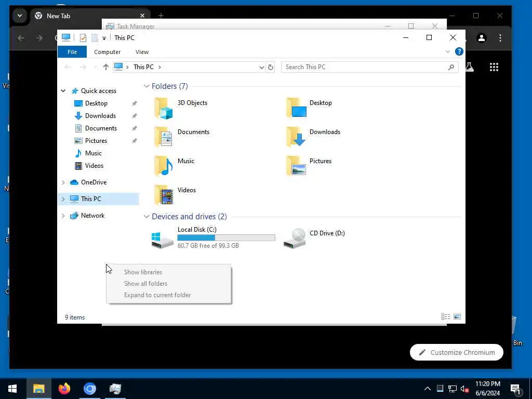
Task: Open the Chromium apps grid icon
Action: (x=494, y=67)
